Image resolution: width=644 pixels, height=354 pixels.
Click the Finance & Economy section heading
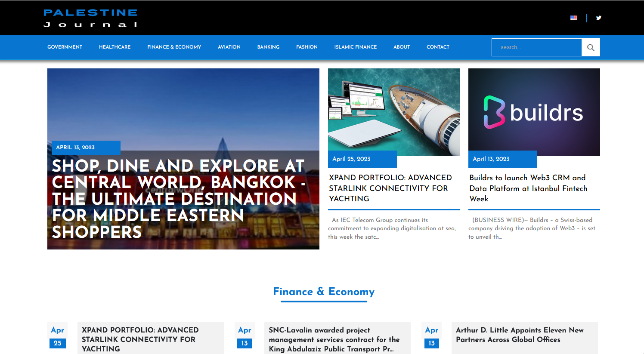324,292
